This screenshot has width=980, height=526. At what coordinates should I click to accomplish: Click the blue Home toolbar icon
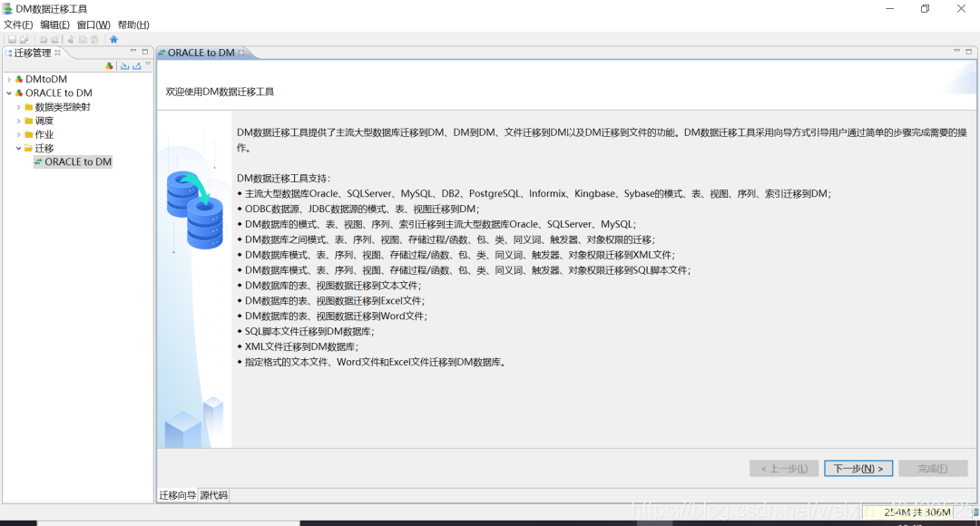(x=113, y=39)
